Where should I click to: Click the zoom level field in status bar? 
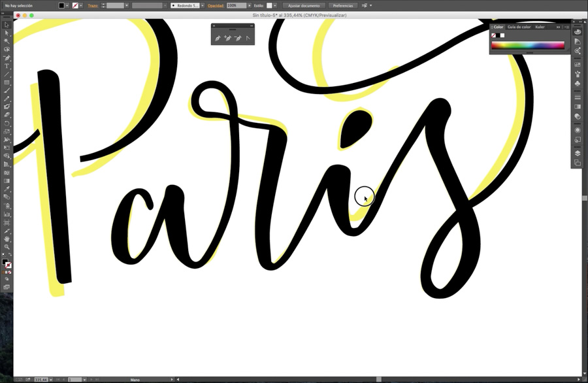pyautogui.click(x=41, y=379)
